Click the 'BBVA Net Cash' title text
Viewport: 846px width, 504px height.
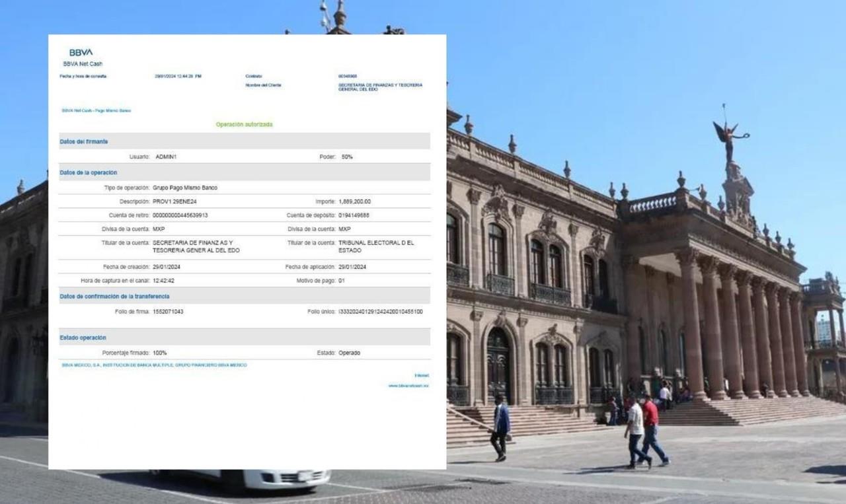(x=83, y=64)
